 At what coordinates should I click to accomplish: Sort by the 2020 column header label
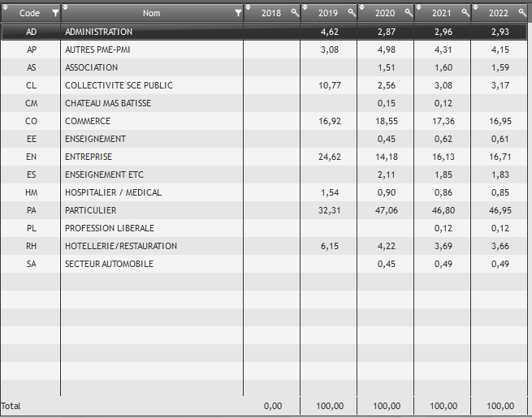(386, 13)
